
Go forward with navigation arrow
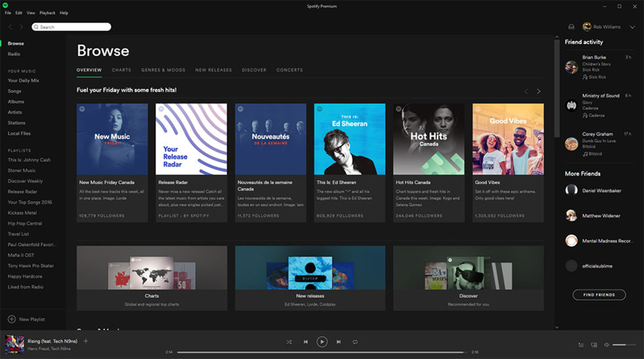pos(22,27)
